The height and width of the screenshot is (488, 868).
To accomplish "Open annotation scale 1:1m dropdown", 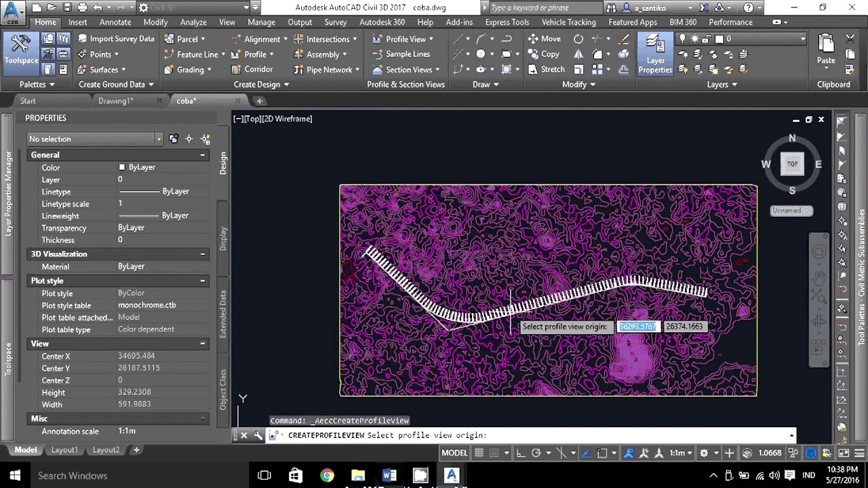I will 680,453.
